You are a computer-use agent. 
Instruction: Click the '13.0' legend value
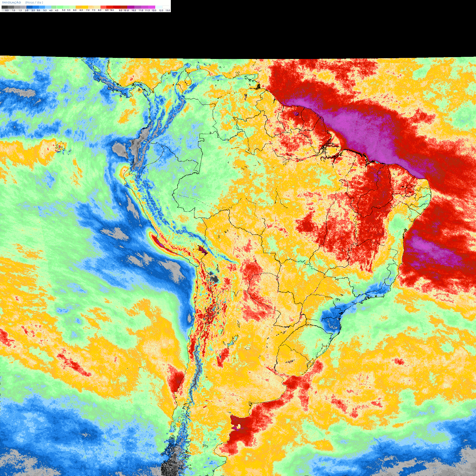coord(168,10)
